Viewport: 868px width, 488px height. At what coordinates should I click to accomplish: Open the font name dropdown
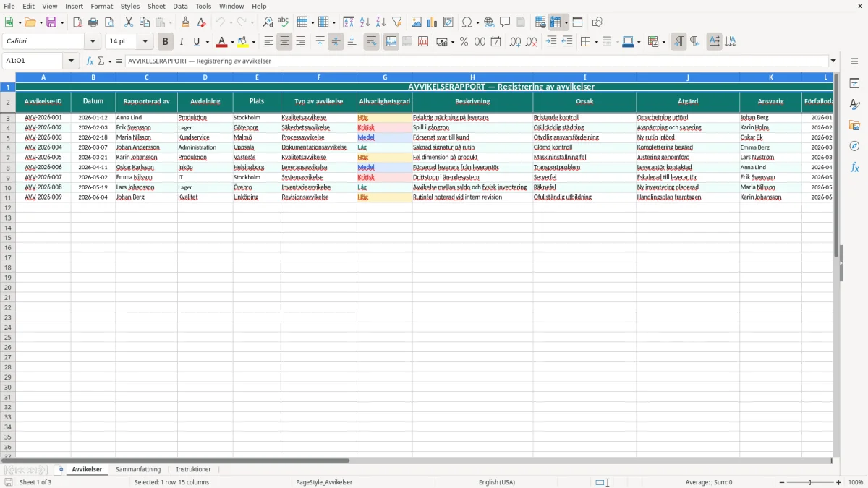(x=93, y=42)
